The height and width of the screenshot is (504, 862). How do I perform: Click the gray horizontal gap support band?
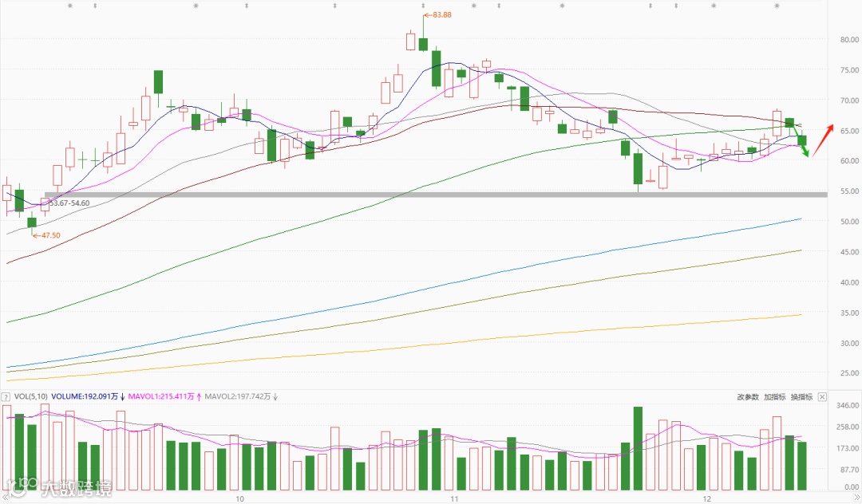click(x=436, y=195)
